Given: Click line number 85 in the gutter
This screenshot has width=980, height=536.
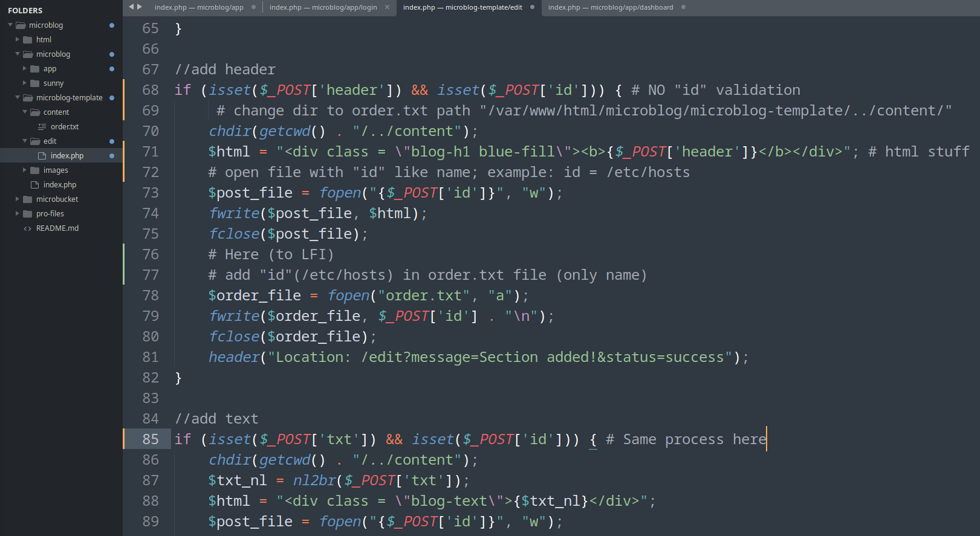Looking at the screenshot, I should (x=151, y=439).
